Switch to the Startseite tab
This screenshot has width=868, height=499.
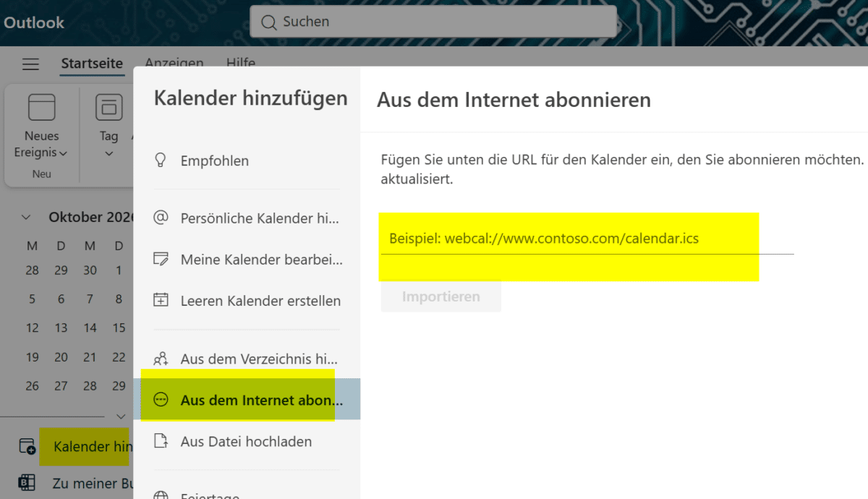tap(92, 64)
